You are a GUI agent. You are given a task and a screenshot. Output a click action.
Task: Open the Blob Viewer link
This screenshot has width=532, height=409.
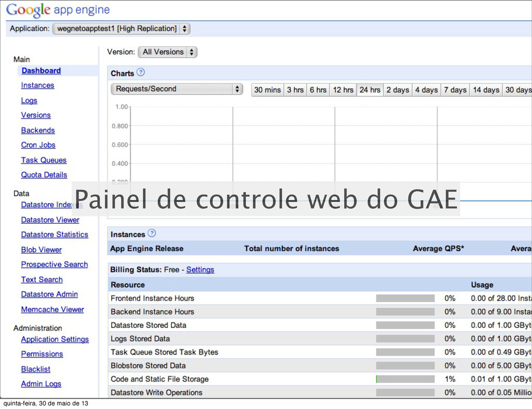42,250
